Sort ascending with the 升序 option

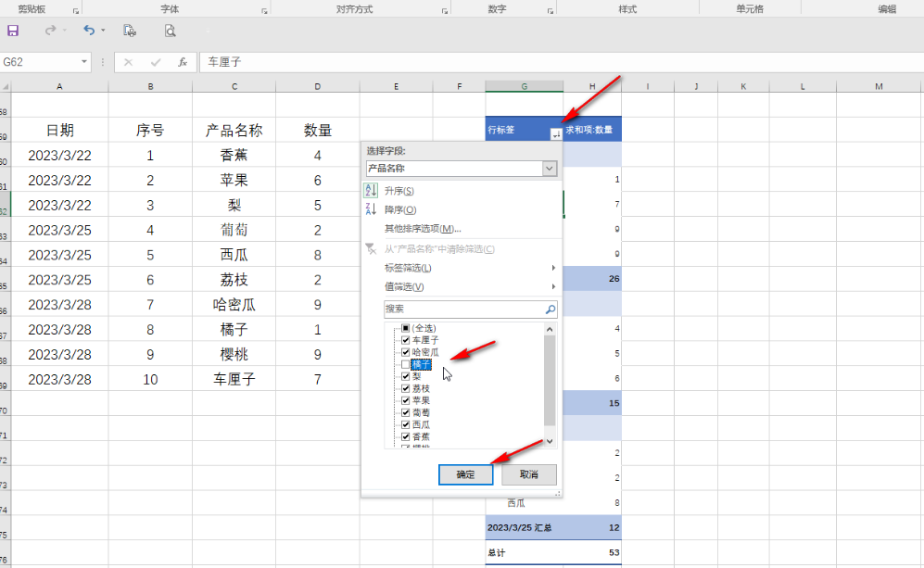point(399,190)
